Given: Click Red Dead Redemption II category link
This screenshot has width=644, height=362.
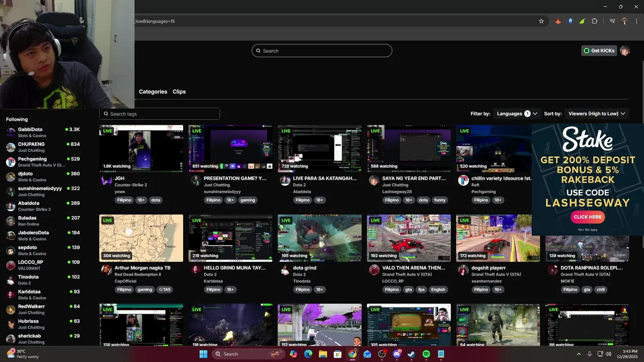Looking at the screenshot, I should point(138,275).
